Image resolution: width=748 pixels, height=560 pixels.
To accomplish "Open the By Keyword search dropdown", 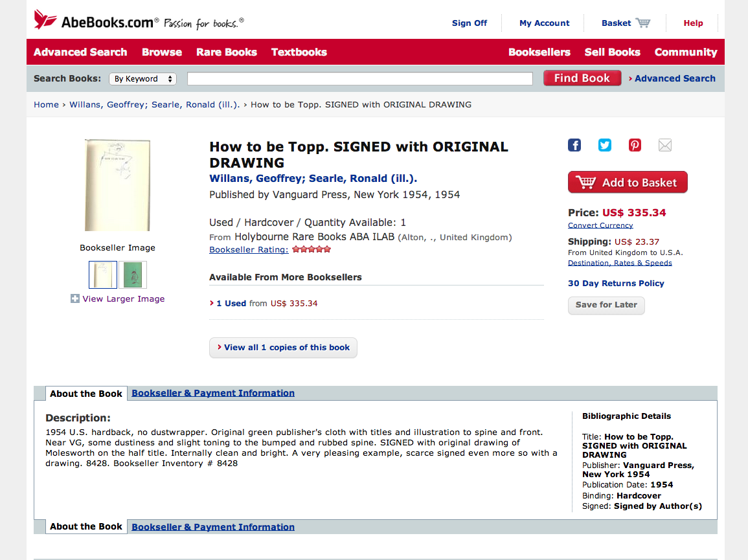I will (142, 79).
